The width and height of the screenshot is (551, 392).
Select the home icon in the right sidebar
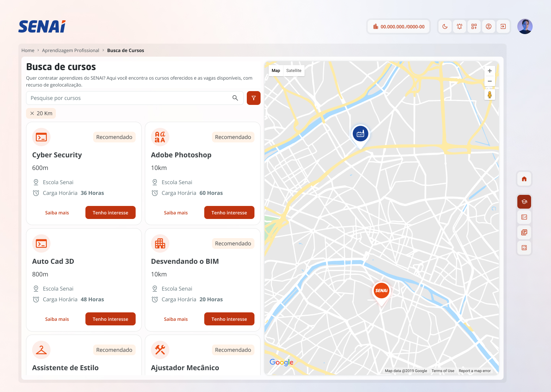pyautogui.click(x=524, y=178)
